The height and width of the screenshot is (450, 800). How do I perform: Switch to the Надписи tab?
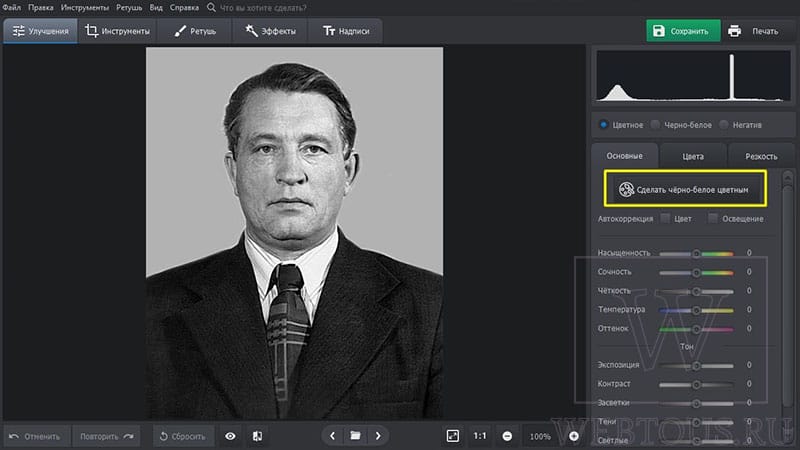[x=345, y=31]
